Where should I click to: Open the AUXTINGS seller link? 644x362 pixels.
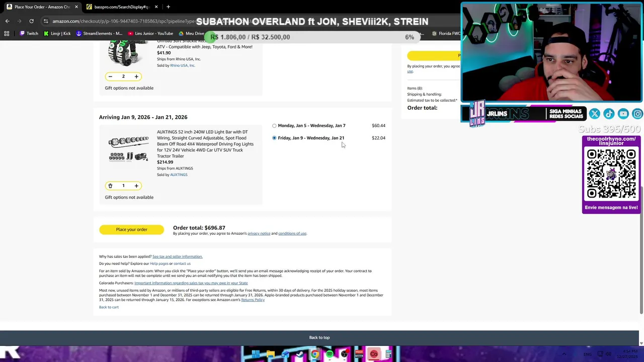pos(179,174)
